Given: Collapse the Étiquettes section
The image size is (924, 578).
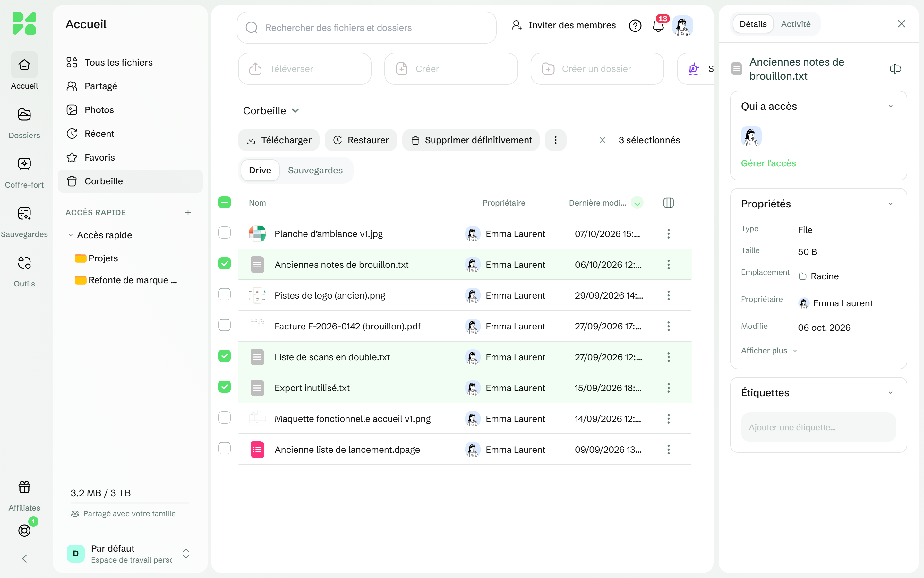Looking at the screenshot, I should click(890, 393).
